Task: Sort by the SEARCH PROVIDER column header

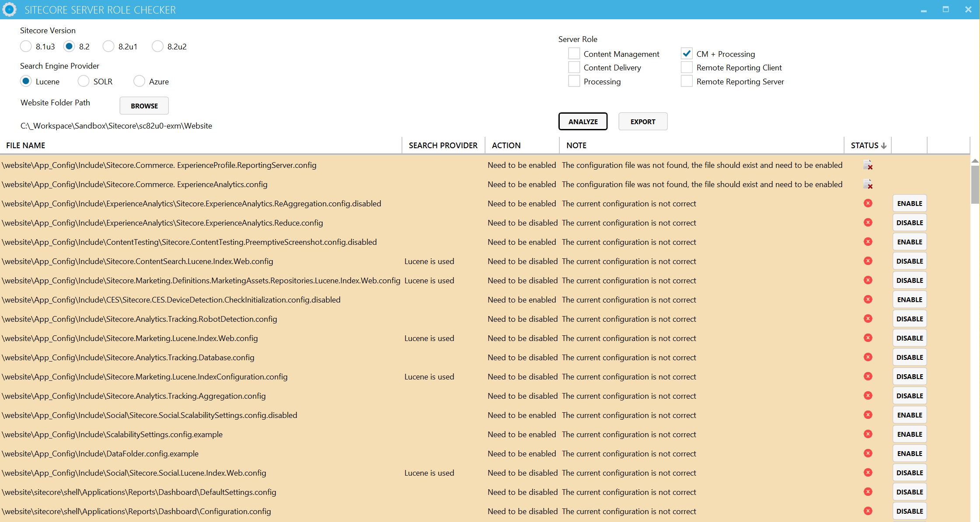Action: pos(443,145)
